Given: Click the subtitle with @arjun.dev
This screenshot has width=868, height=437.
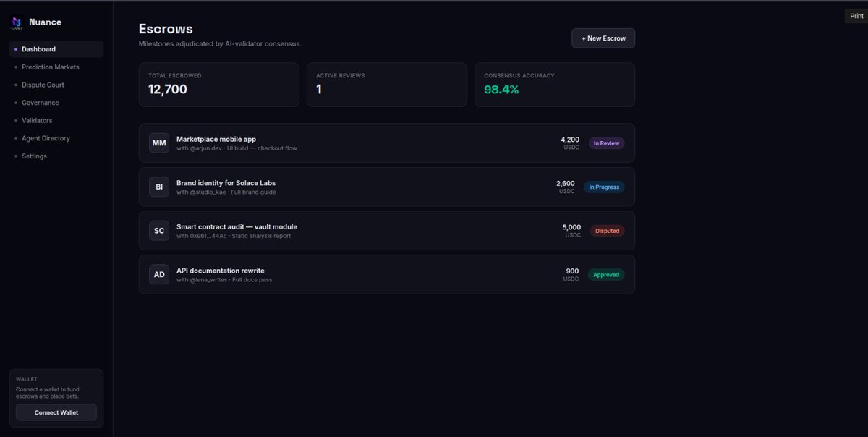Looking at the screenshot, I should pyautogui.click(x=237, y=148).
